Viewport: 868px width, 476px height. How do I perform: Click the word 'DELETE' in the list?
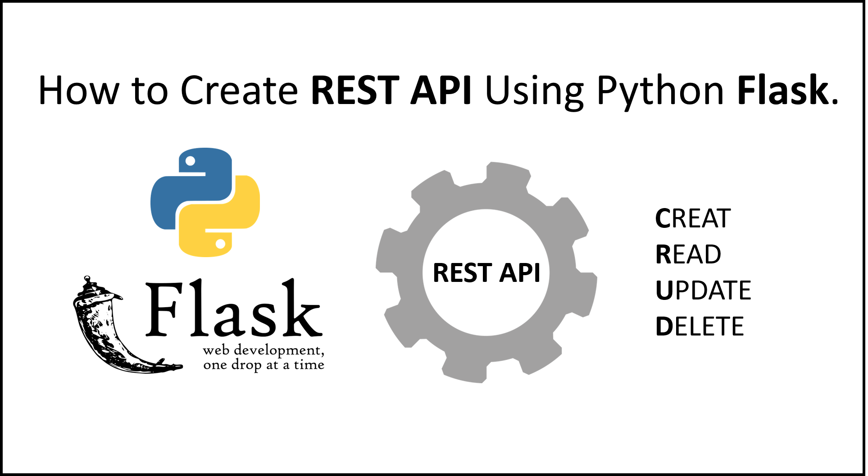(700, 326)
